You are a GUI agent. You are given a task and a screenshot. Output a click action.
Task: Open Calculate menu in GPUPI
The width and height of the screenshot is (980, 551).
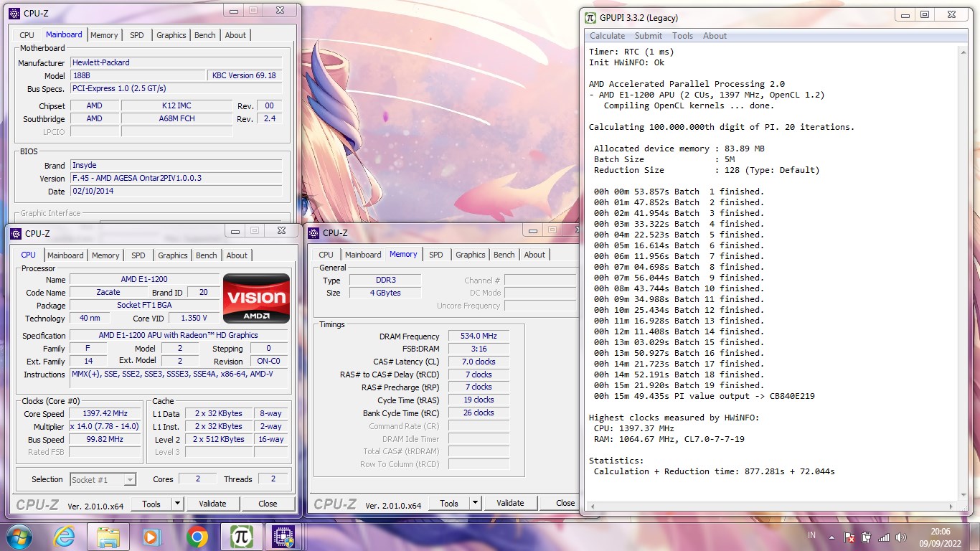607,36
